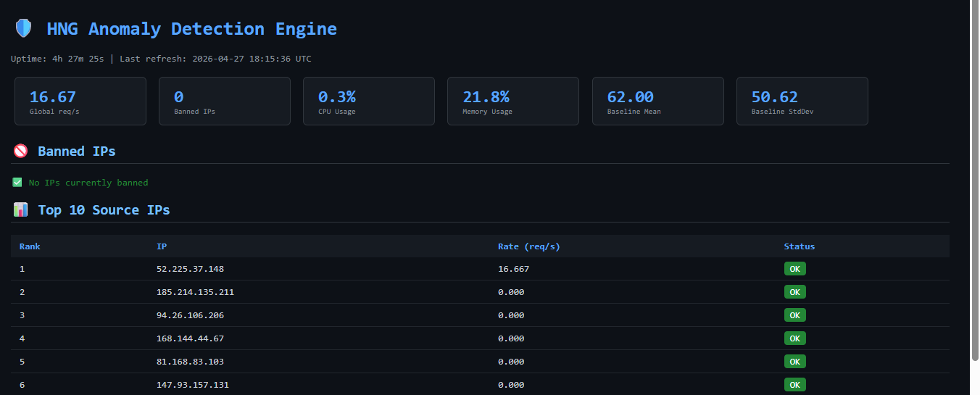
Task: Click the red prohibited icon beside Banned IPs
Action: [21, 151]
